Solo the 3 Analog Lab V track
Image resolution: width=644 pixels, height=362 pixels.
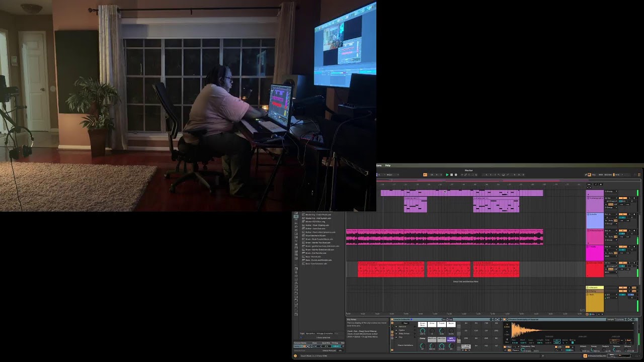pos(630,198)
